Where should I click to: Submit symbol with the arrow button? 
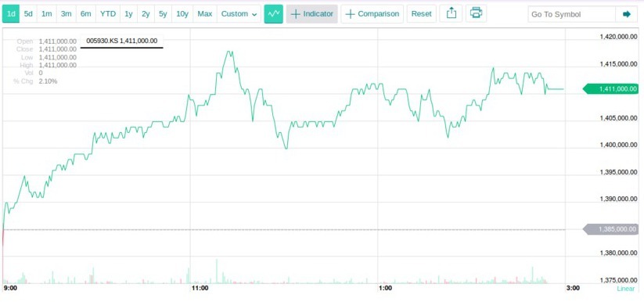[626, 14]
